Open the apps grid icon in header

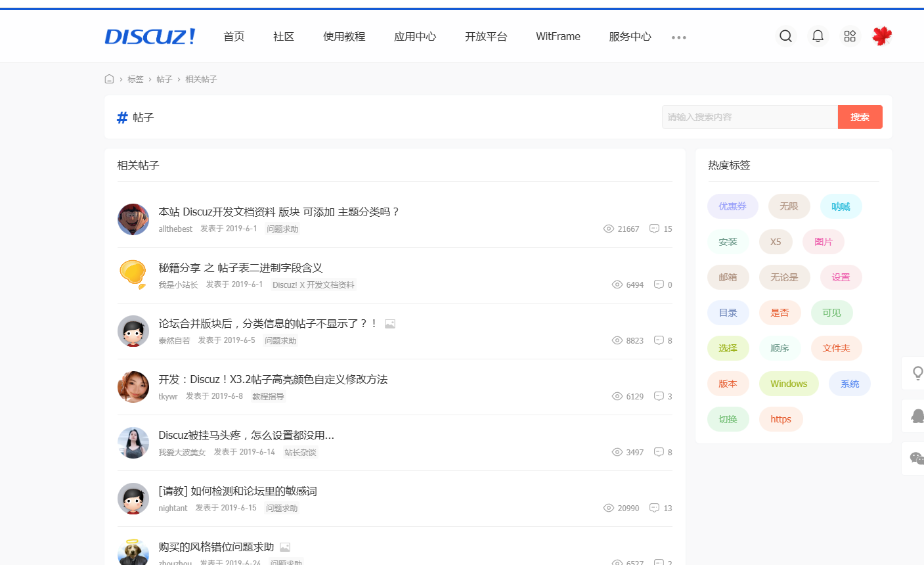point(850,36)
